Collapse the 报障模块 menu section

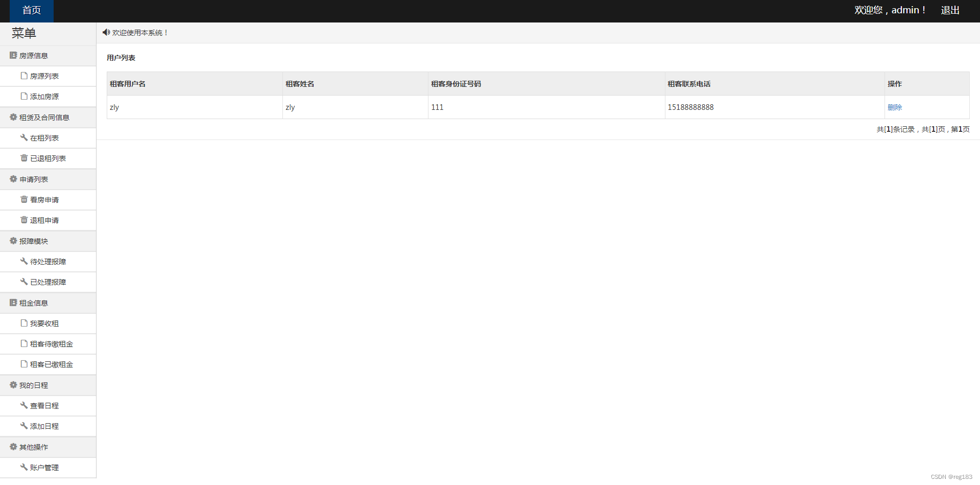(48, 241)
